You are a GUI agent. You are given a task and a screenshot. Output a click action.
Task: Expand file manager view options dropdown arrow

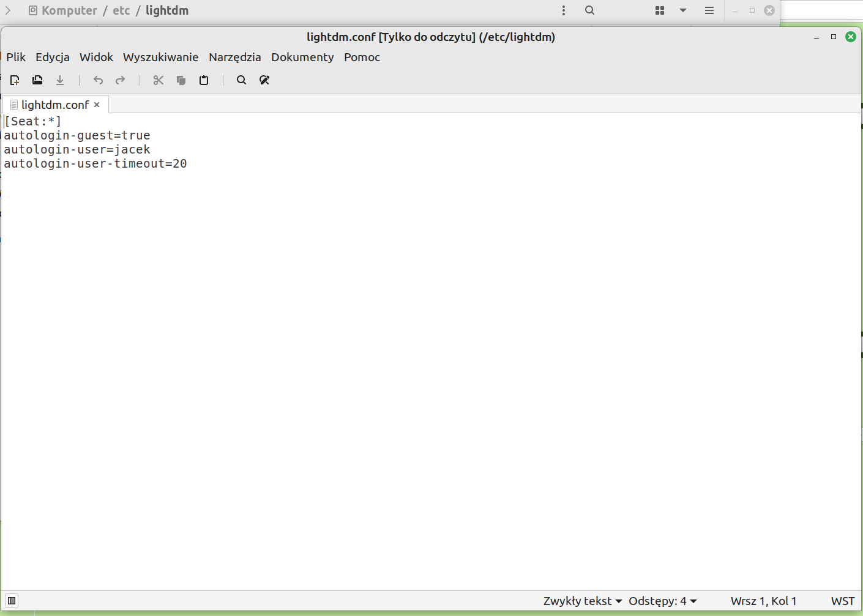pos(683,10)
